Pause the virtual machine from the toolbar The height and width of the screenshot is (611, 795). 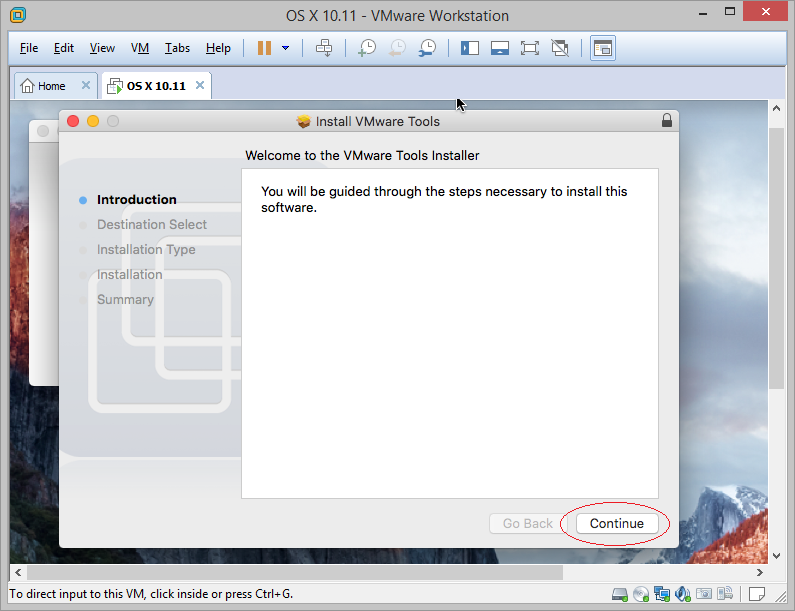pyautogui.click(x=264, y=48)
